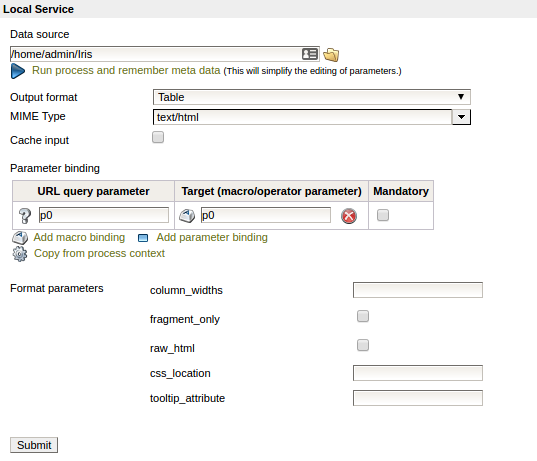Expand the MIME Type combo box arrow
The width and height of the screenshot is (537, 461).
(461, 117)
